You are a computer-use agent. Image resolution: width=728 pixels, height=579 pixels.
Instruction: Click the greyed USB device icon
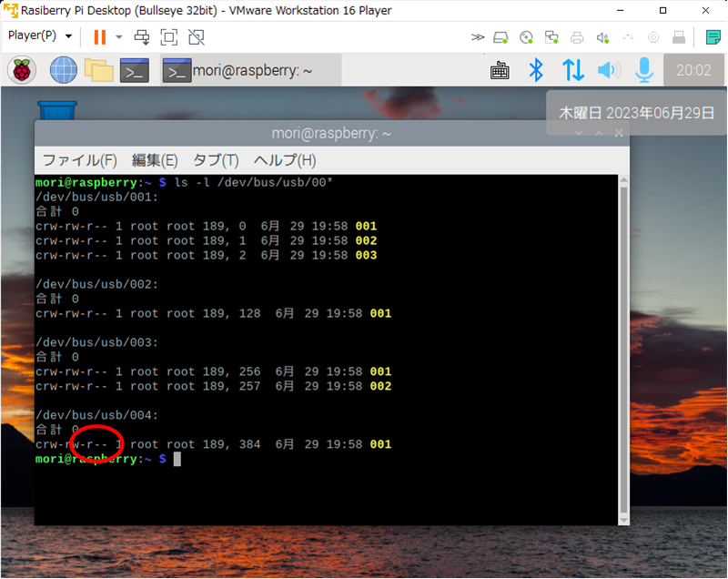(x=628, y=37)
